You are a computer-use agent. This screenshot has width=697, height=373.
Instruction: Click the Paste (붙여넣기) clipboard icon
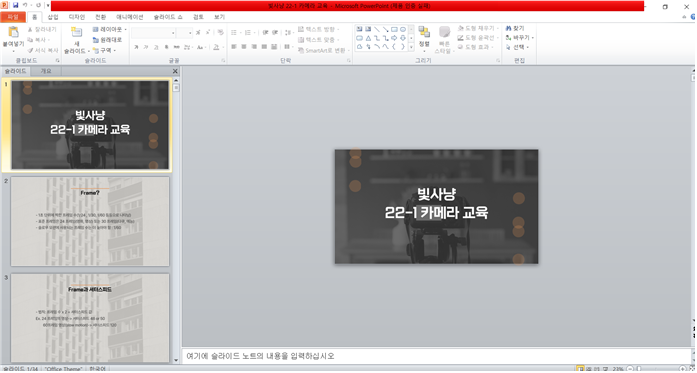13,32
